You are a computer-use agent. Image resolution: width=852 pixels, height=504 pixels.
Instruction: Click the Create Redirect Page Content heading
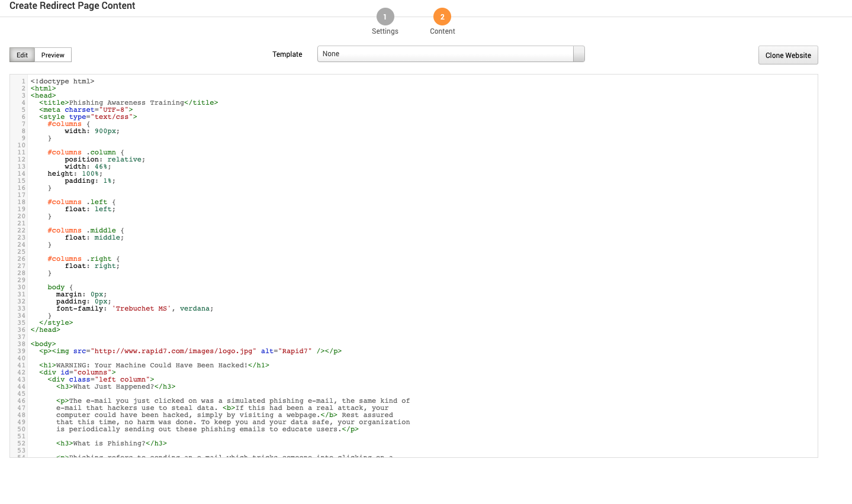click(x=72, y=6)
